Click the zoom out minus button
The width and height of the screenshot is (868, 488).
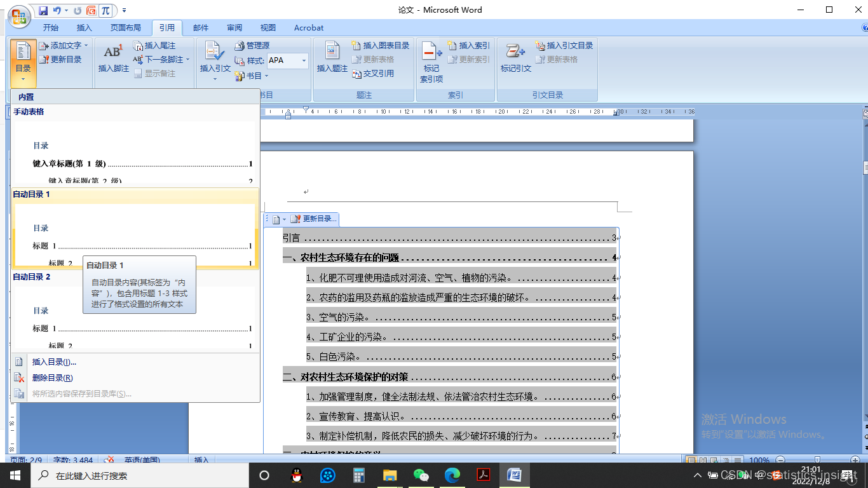coord(780,460)
